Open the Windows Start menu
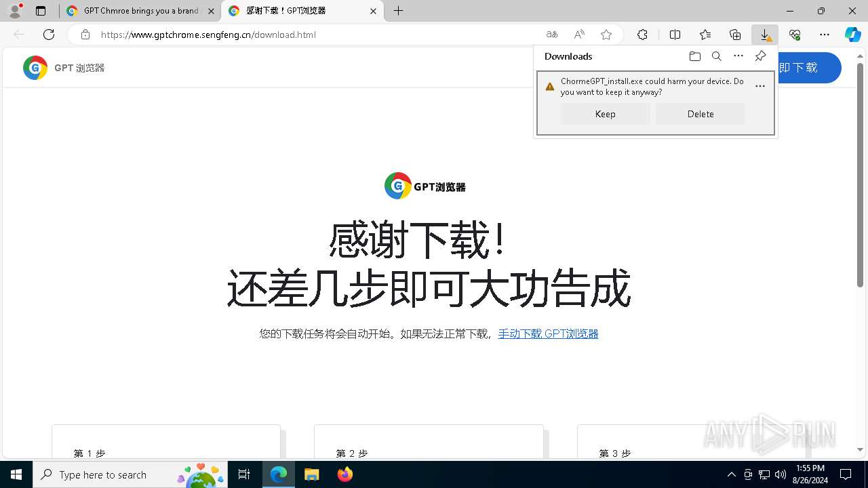Image resolution: width=868 pixels, height=488 pixels. coord(16,474)
